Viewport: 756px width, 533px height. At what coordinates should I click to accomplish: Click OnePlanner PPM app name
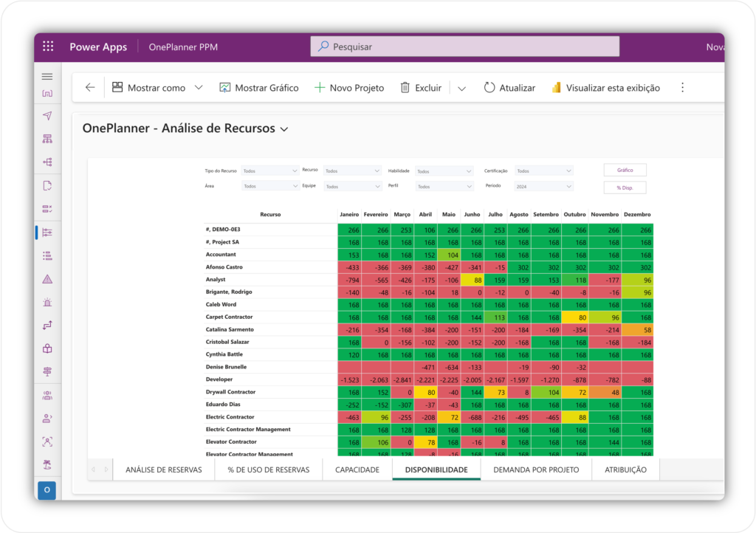pyautogui.click(x=183, y=47)
